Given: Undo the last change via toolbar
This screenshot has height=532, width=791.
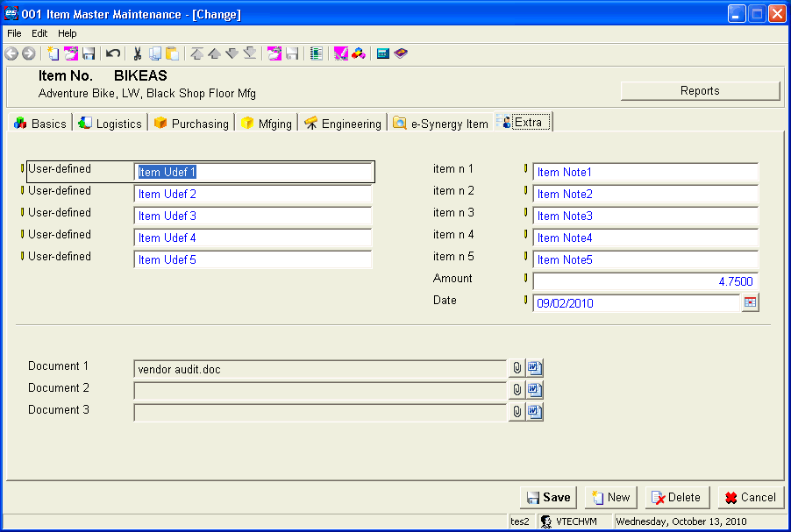Looking at the screenshot, I should [x=113, y=53].
